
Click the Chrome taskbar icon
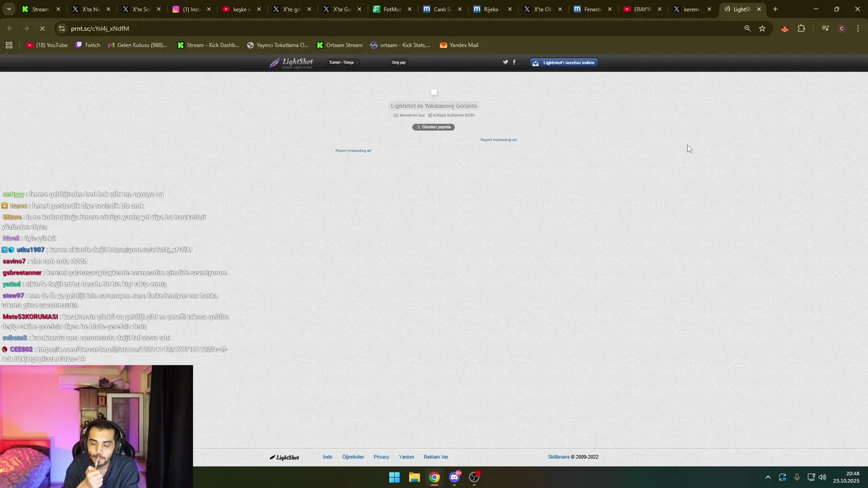click(x=434, y=477)
